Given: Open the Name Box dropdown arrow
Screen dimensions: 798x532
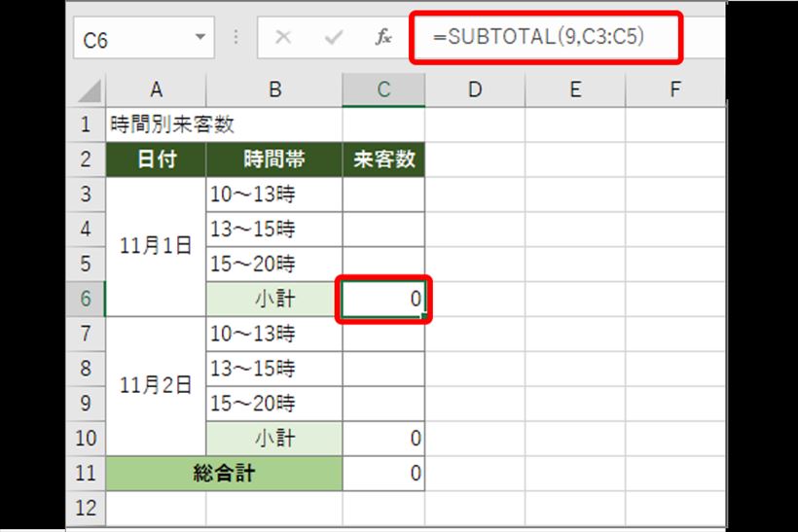Looking at the screenshot, I should pyautogui.click(x=200, y=37).
